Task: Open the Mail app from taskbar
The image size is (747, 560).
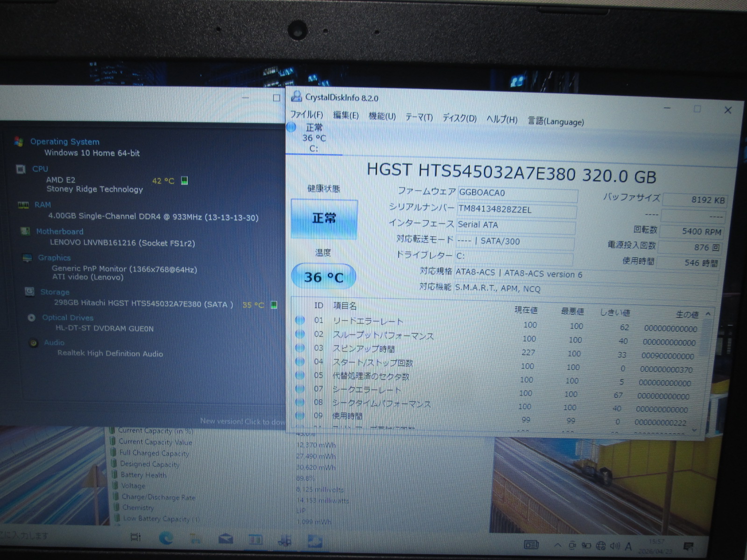Action: 226,539
